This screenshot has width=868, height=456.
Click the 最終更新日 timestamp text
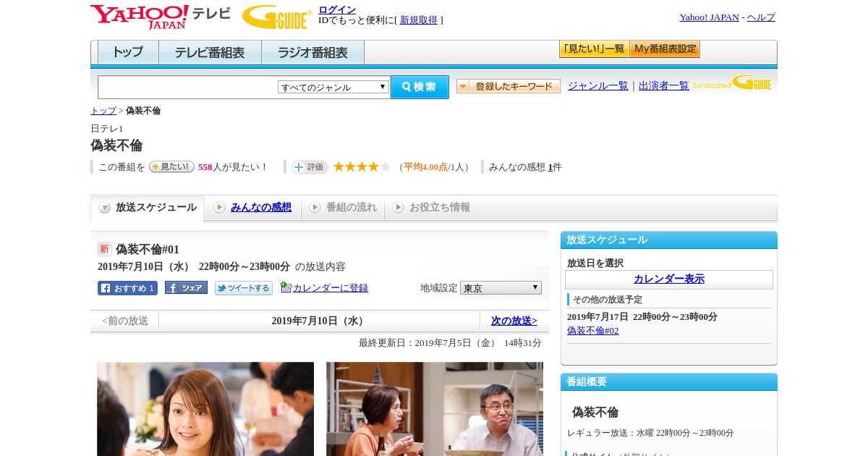(x=450, y=343)
